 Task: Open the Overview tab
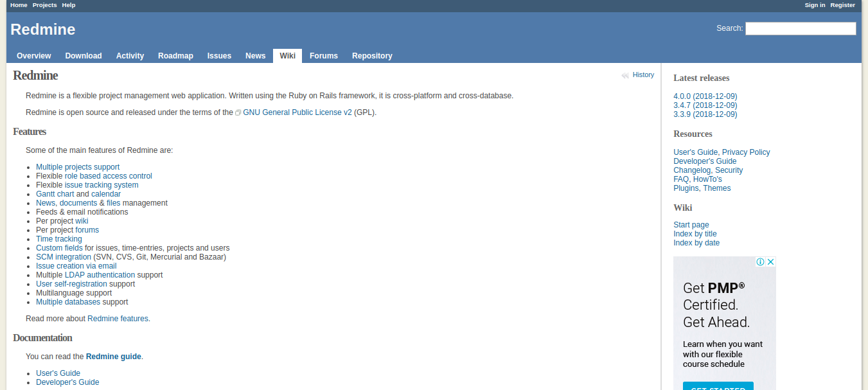[x=34, y=56]
